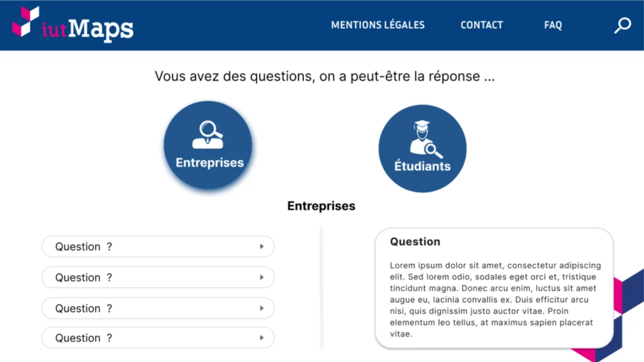
Task: Select the third "Question ?" row text
Action: (84, 308)
